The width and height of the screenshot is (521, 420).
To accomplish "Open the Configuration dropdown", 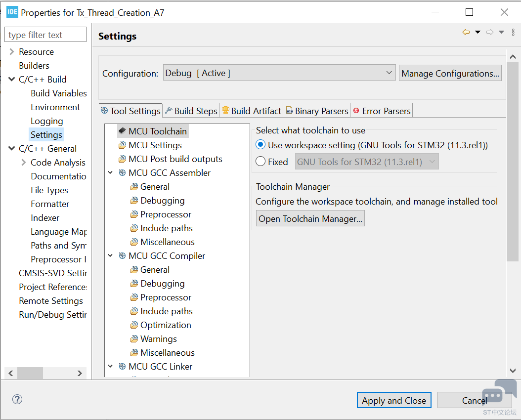I will [x=279, y=73].
